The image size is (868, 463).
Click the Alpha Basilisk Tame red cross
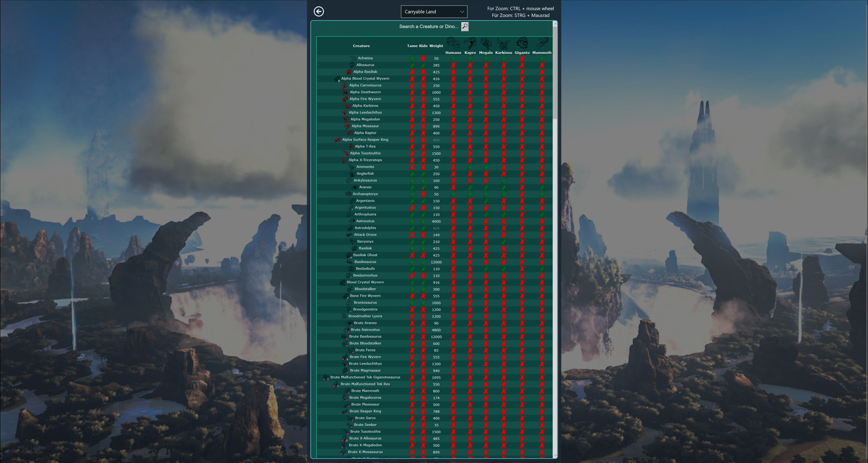click(412, 72)
